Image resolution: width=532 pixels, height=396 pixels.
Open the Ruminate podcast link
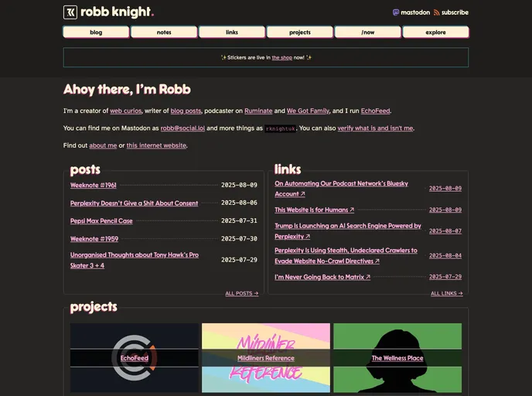pos(258,111)
